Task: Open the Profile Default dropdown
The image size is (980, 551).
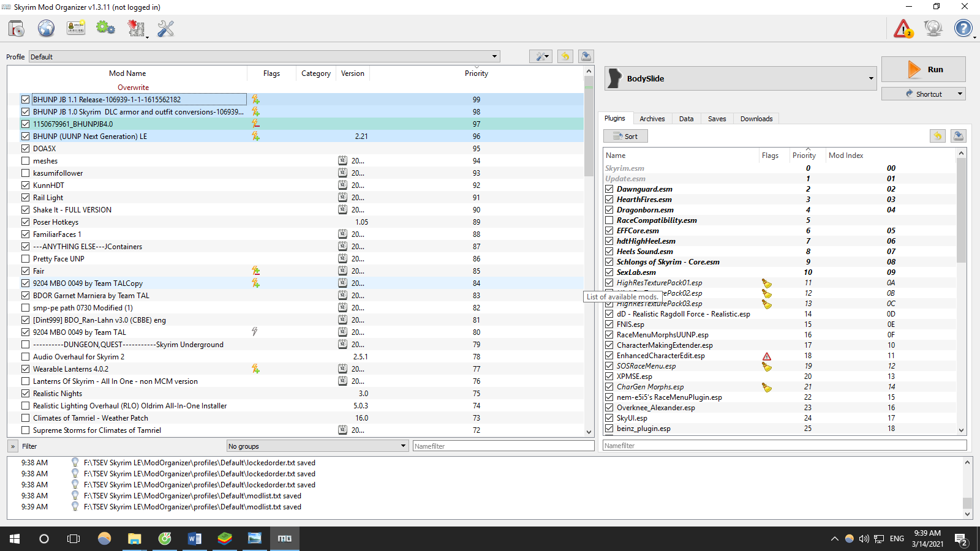Action: pos(265,56)
